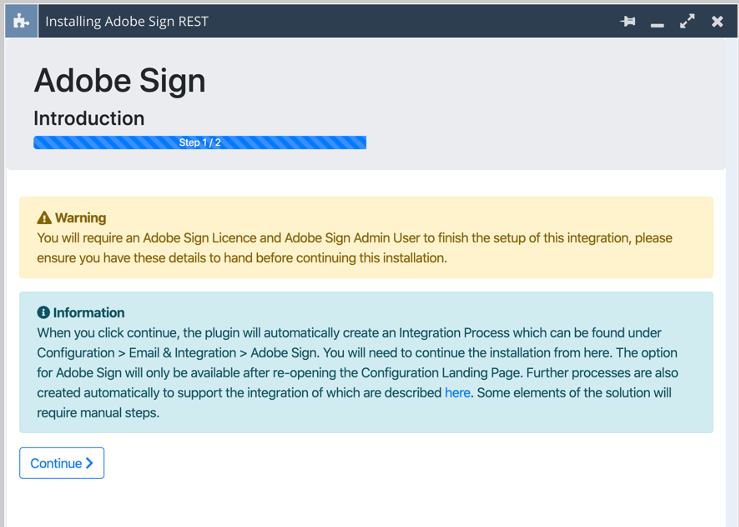Image resolution: width=739 pixels, height=527 pixels.
Task: Click the information circle icon
Action: [x=43, y=313]
